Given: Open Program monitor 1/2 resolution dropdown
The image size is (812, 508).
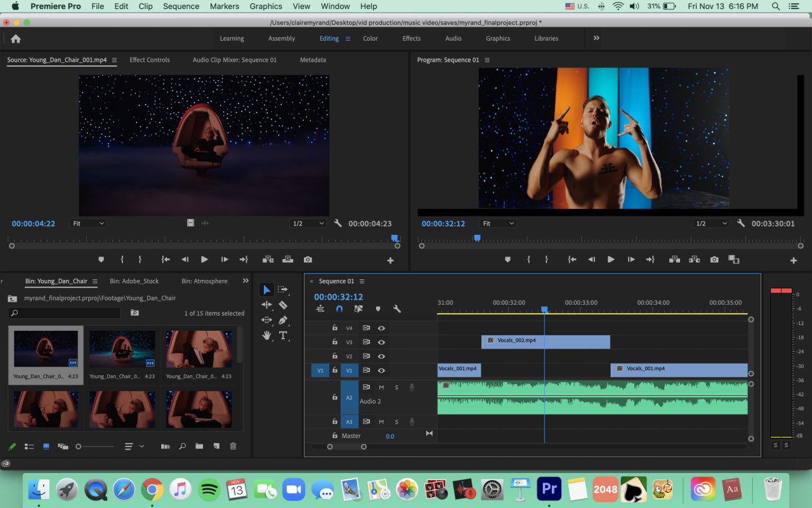Looking at the screenshot, I should (x=710, y=224).
